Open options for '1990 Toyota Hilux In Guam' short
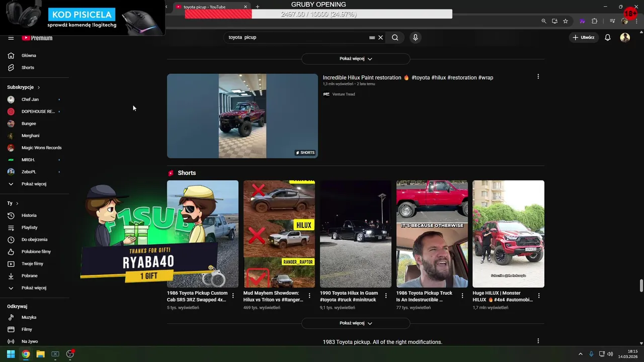Viewport: 644px width, 362px height. click(x=386, y=296)
